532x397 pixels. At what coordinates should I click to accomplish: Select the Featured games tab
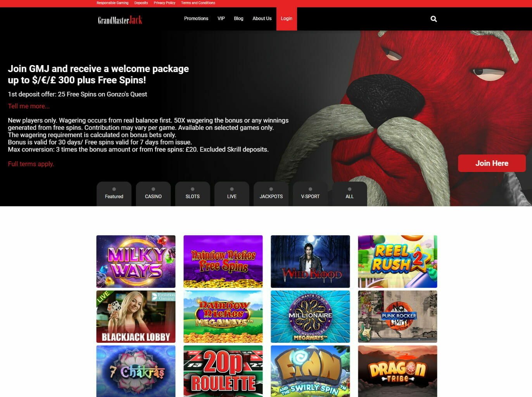point(114,194)
